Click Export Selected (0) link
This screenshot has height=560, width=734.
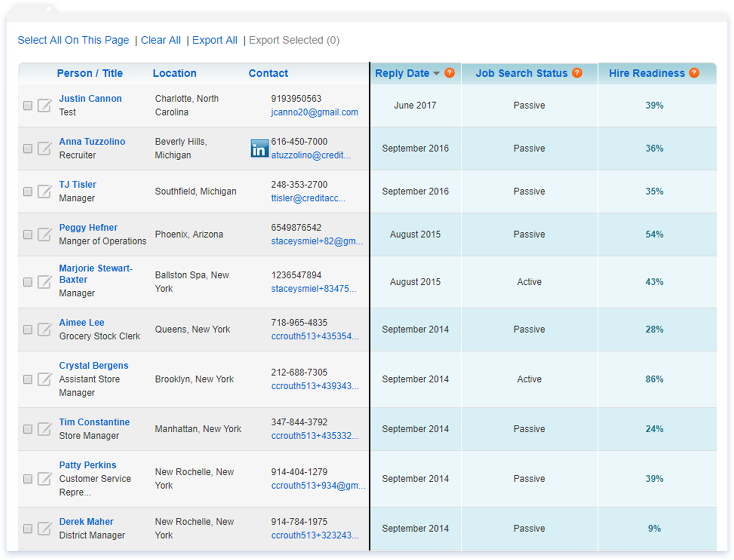[294, 40]
